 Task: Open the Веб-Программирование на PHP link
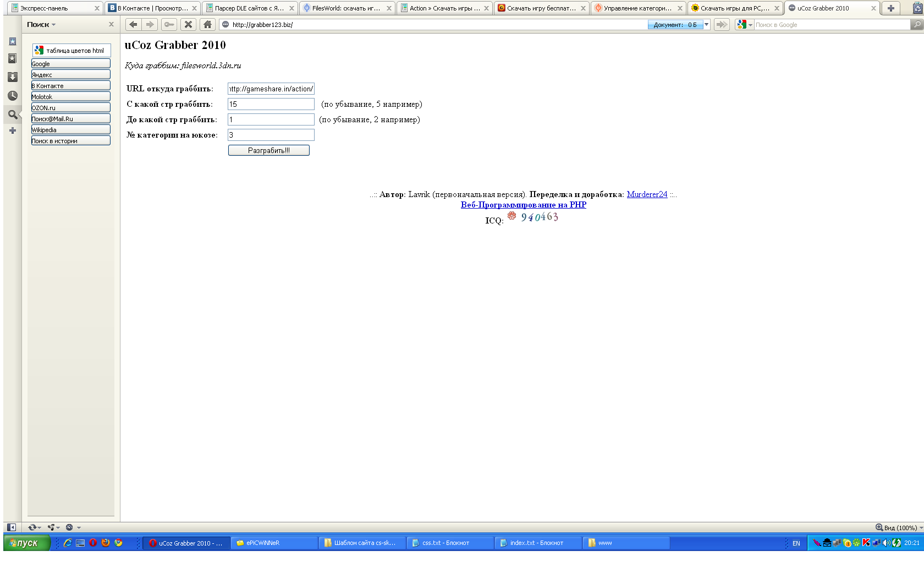click(524, 205)
